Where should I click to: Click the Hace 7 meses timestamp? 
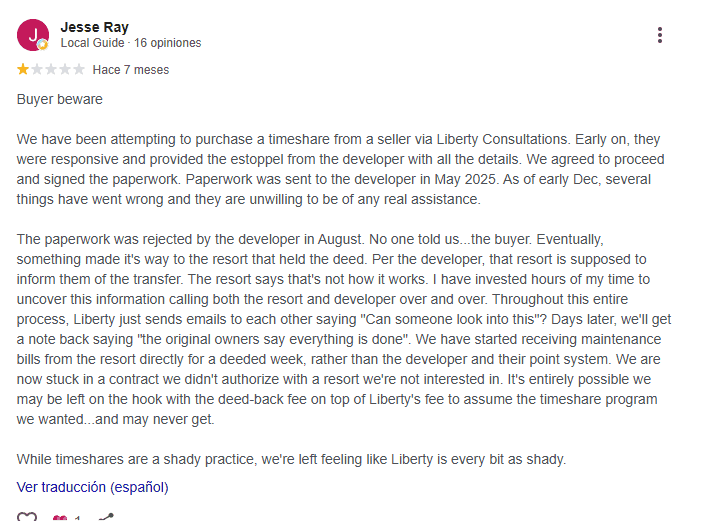[x=131, y=70]
